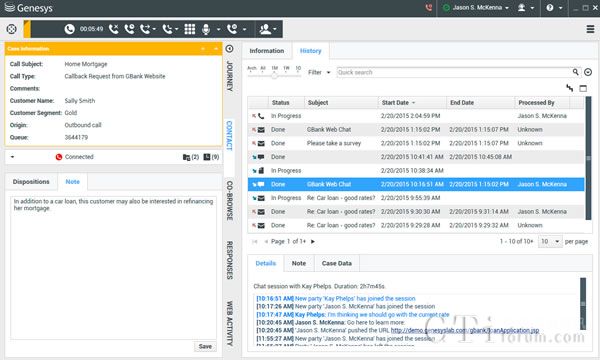Viewport: 600px width, 360px height.
Task: Select the 'Please take a survey' history row
Action: [x=416, y=143]
